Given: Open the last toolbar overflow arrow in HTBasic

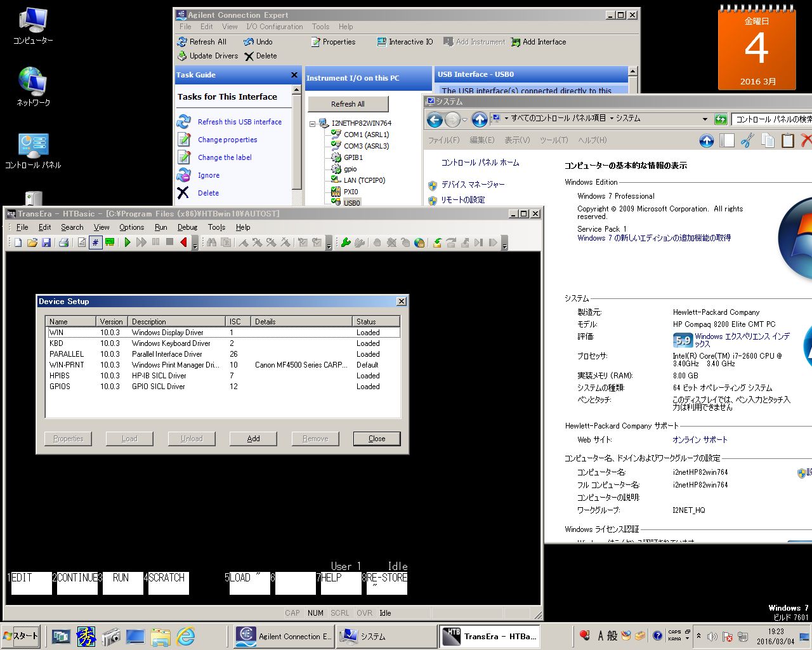Looking at the screenshot, I should tap(504, 244).
